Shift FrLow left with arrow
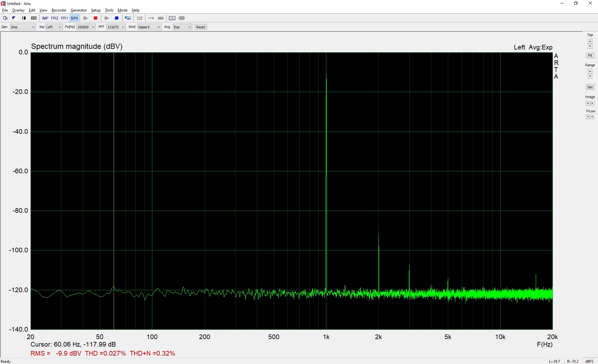598x364 pixels. 588,117
